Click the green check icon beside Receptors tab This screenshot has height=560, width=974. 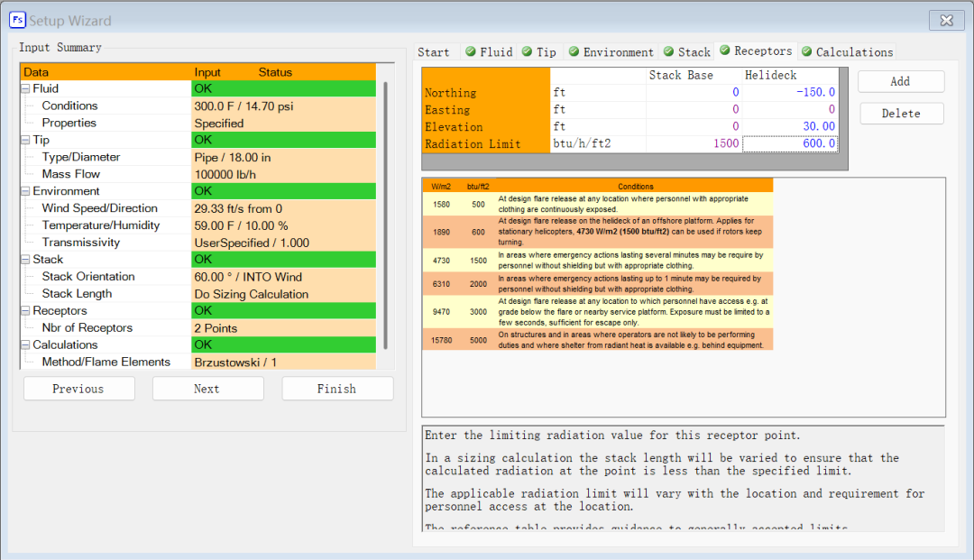click(724, 50)
